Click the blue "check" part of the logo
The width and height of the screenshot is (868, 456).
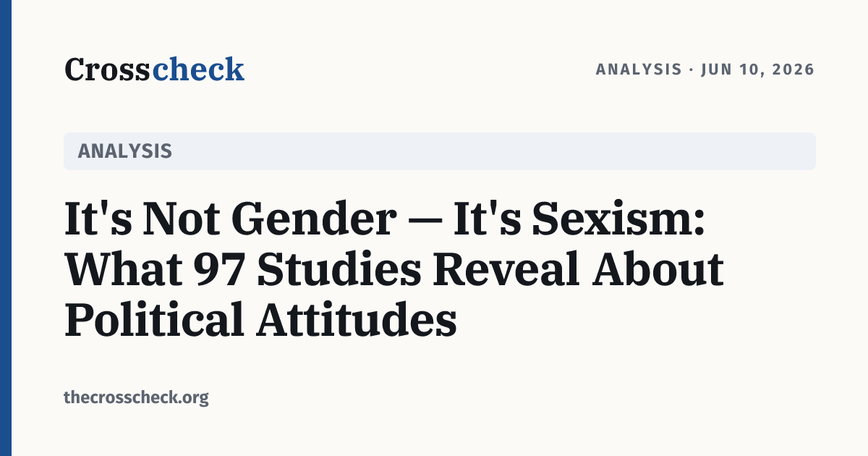tap(197, 69)
